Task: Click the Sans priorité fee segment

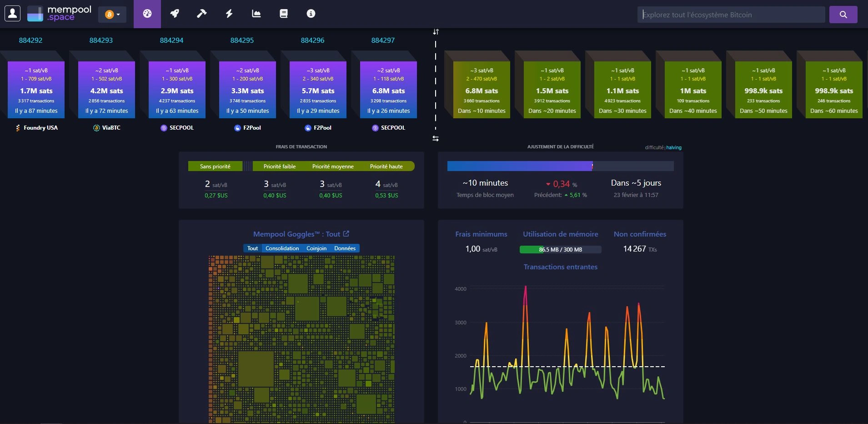Action: pos(215,167)
